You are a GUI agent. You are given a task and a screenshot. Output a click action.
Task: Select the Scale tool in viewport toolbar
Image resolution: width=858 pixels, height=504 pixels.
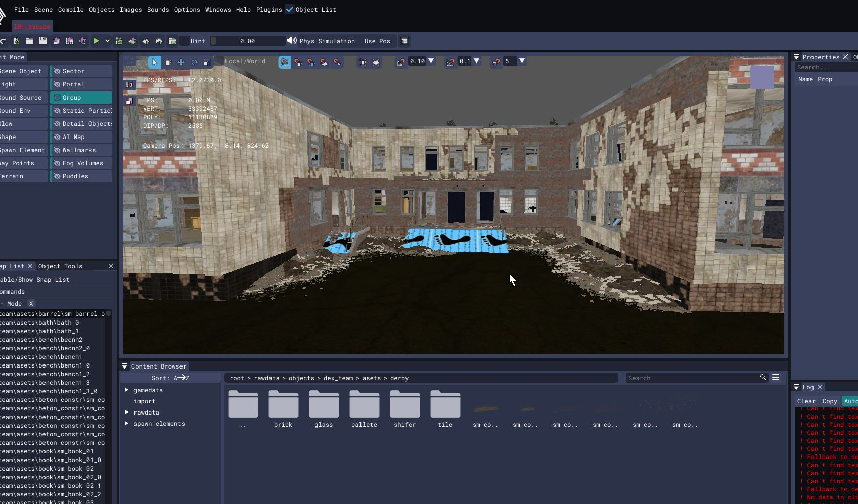[207, 62]
